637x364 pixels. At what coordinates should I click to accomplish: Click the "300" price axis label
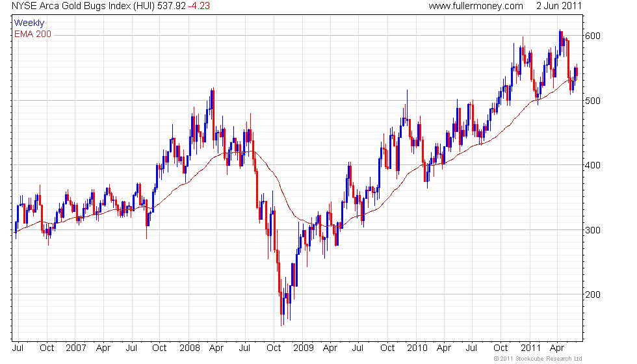(x=592, y=230)
